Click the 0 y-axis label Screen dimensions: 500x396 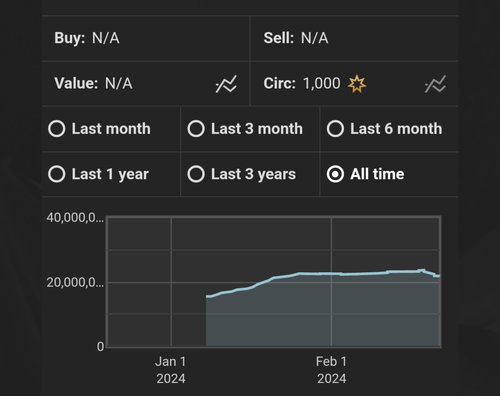[100, 347]
